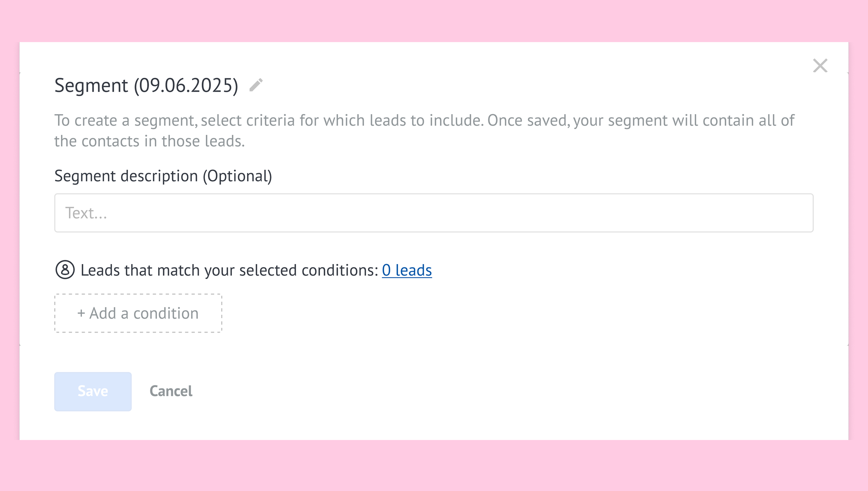Click the plus sign before Add a condition
The image size is (868, 491).
(81, 313)
